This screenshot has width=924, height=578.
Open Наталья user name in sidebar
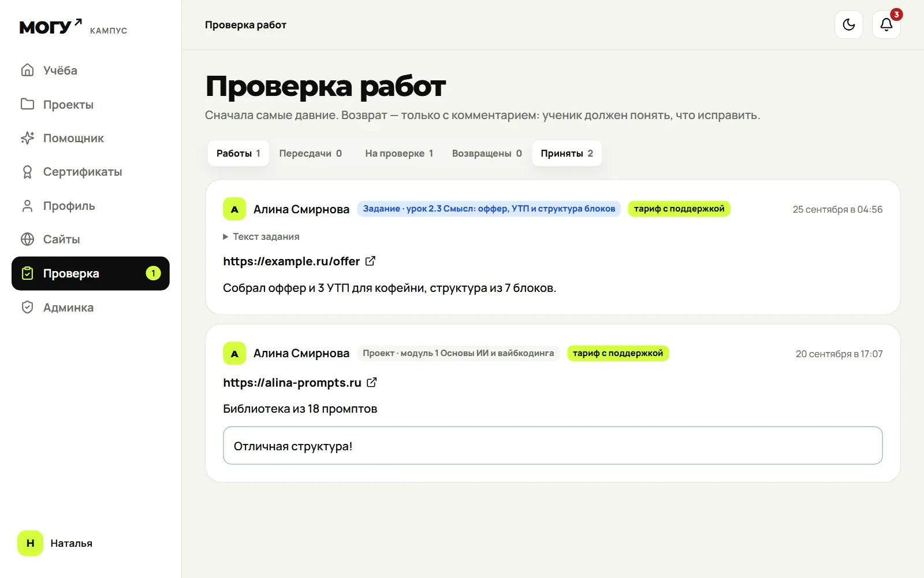click(71, 543)
